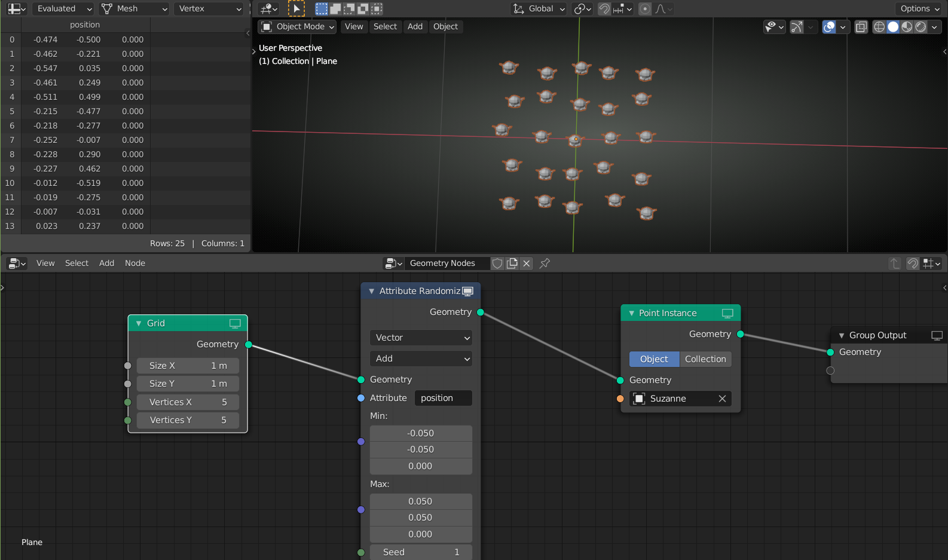
Task: Open object type visibility menu
Action: coord(774,27)
